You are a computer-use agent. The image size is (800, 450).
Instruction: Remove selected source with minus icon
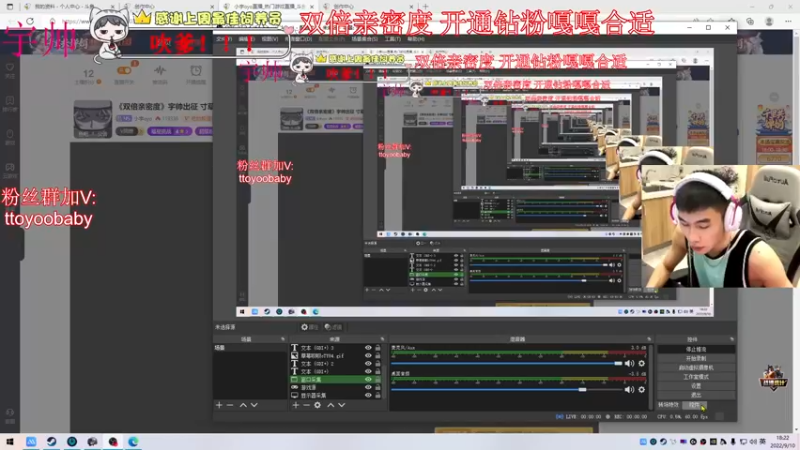click(x=306, y=405)
